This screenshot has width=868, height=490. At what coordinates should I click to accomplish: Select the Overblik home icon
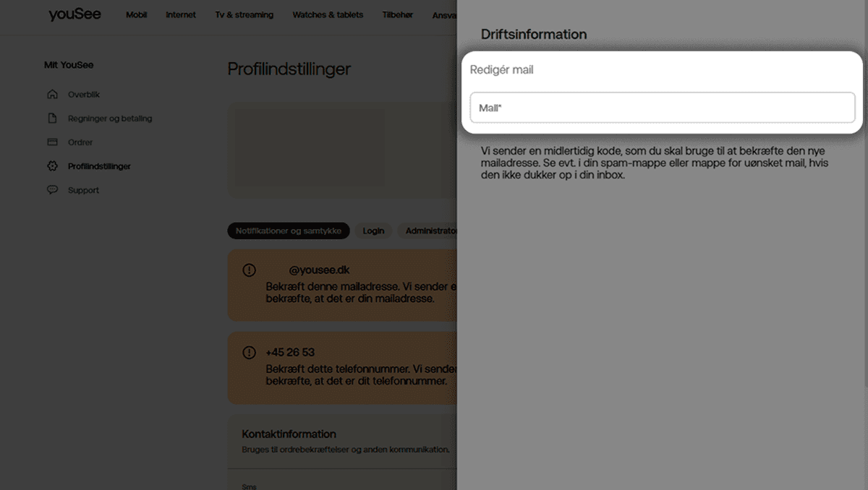click(x=51, y=94)
